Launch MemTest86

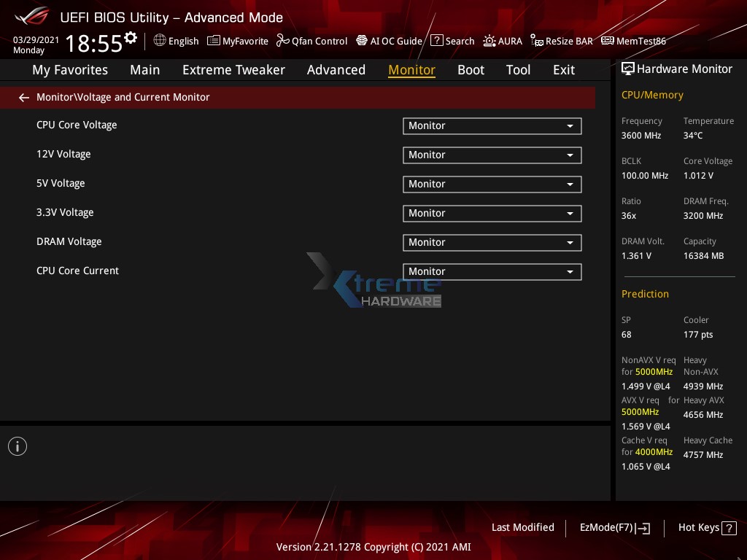point(633,41)
